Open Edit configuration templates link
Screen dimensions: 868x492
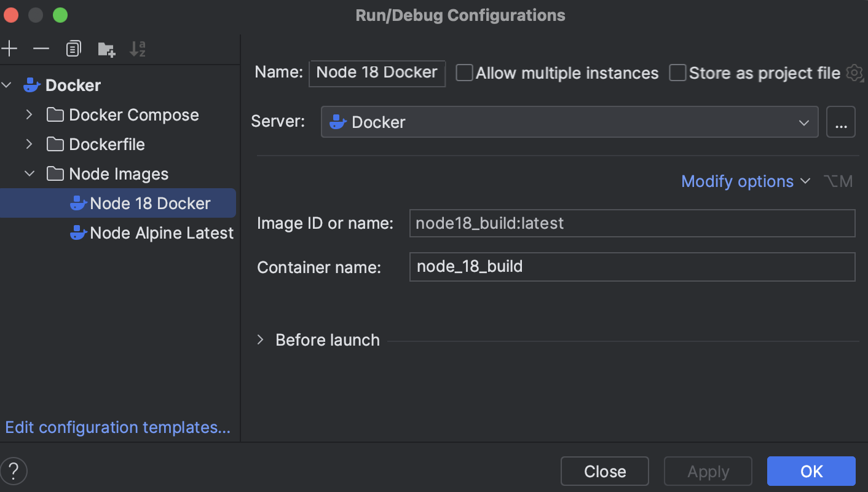117,427
